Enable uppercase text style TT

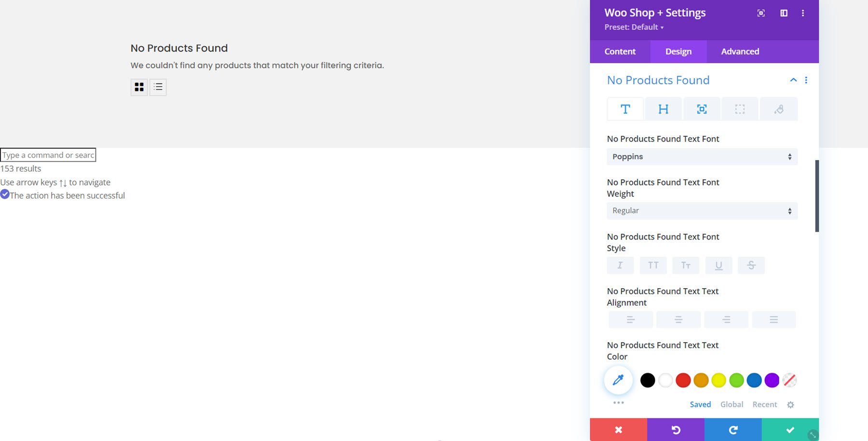pos(653,265)
